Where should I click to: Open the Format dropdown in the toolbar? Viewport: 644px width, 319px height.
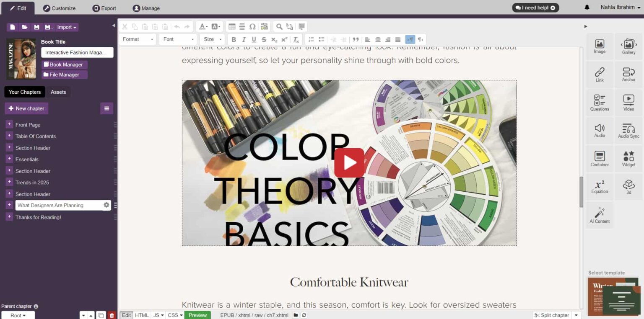click(137, 39)
